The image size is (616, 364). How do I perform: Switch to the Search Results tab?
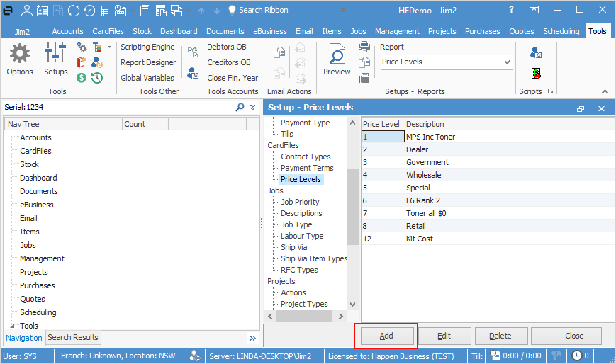click(x=73, y=337)
